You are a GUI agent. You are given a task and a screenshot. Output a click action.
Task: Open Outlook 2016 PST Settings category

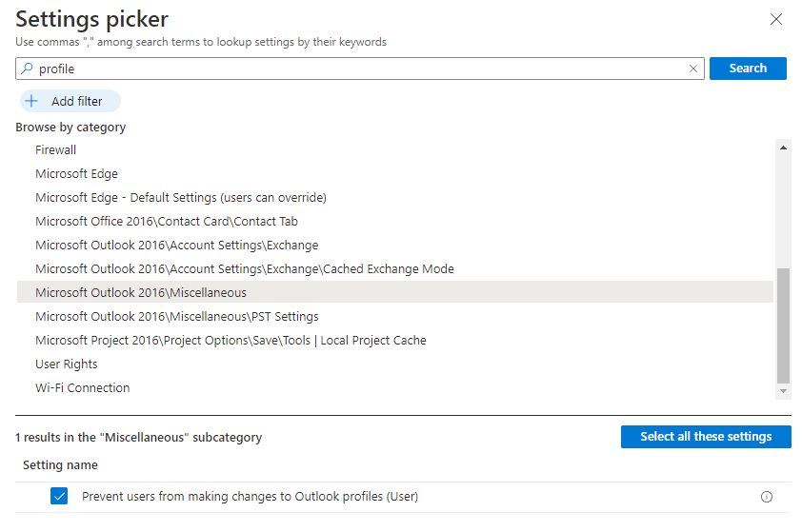[177, 316]
